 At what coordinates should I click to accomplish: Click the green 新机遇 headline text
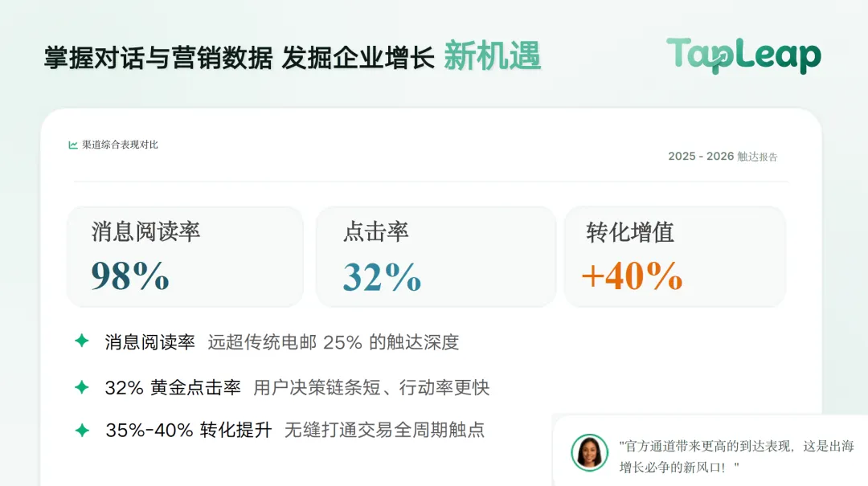492,56
